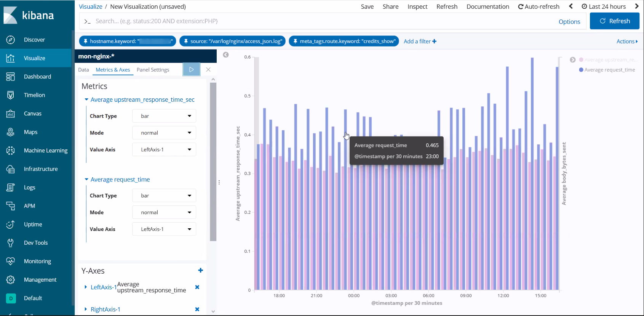Open Dev Tools wrench icon

tap(11, 243)
